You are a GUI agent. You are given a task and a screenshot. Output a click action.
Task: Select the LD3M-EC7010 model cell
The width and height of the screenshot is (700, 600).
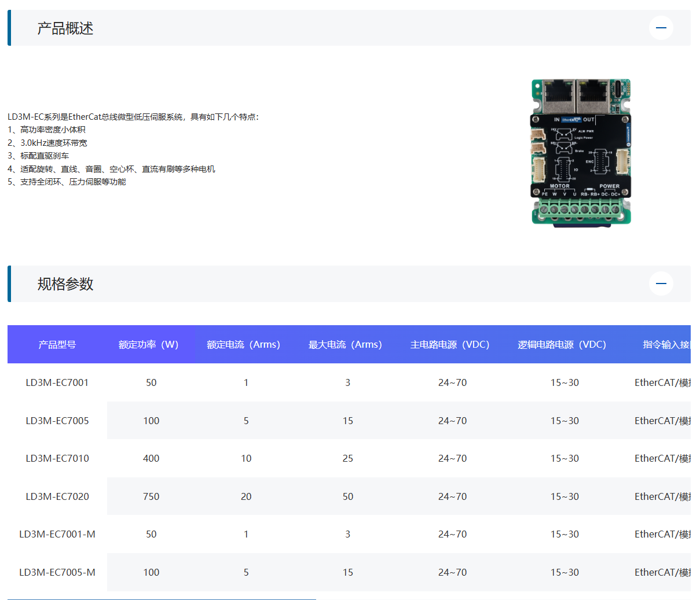click(x=57, y=458)
